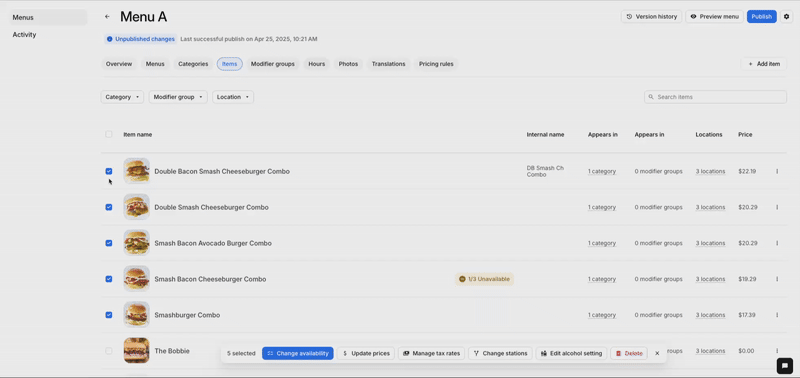Viewport: 800px width, 378px height.
Task: Open the Location filter dropdown
Action: pyautogui.click(x=233, y=97)
